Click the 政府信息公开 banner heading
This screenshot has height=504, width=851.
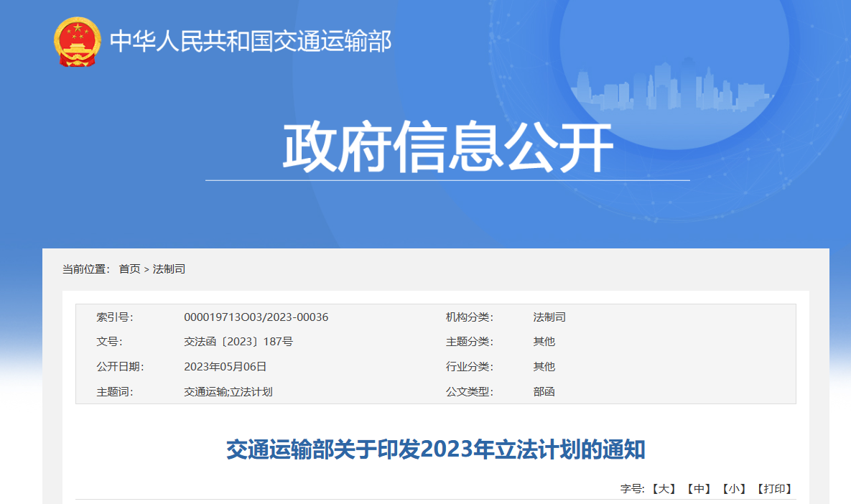pos(447,149)
